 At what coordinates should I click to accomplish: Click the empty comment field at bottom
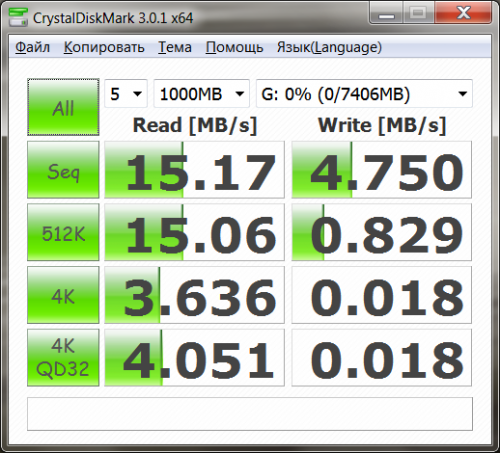(x=250, y=414)
